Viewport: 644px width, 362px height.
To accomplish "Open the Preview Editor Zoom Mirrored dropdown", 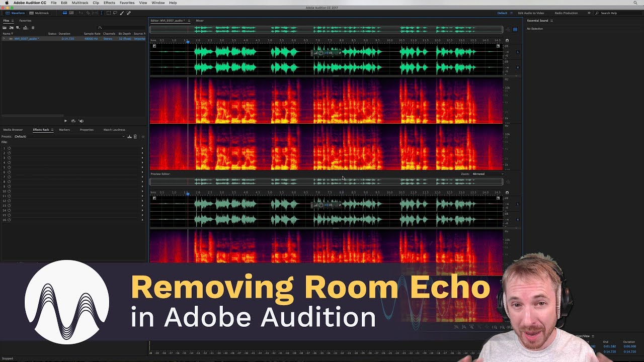I will pos(488,174).
